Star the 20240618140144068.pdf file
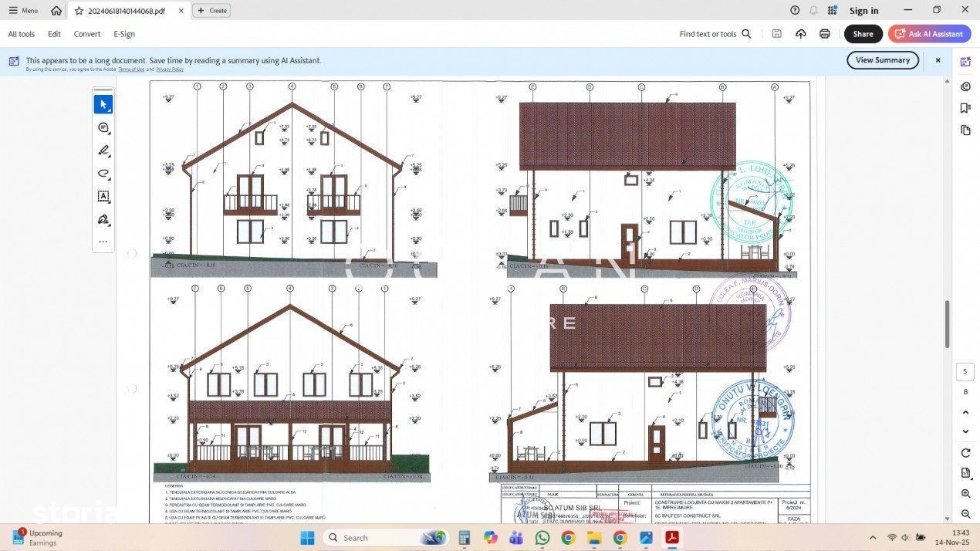The height and width of the screenshot is (551, 980). click(x=79, y=11)
